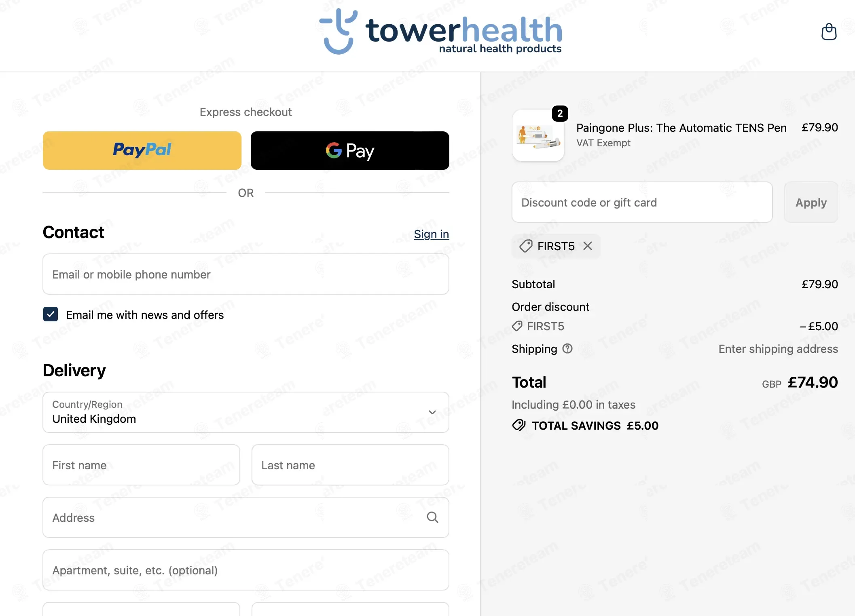Focus the discount code or gift card field

(642, 202)
